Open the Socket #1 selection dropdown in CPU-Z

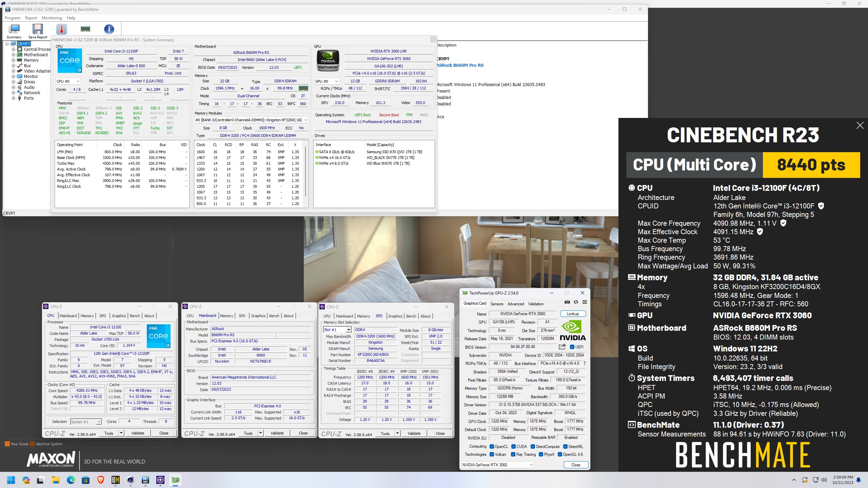(86, 422)
